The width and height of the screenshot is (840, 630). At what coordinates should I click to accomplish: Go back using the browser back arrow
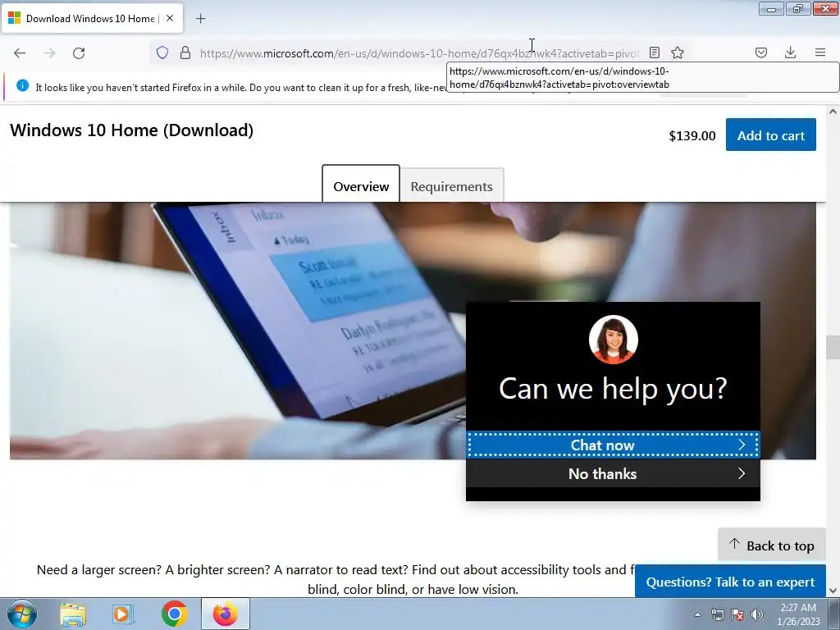click(20, 53)
